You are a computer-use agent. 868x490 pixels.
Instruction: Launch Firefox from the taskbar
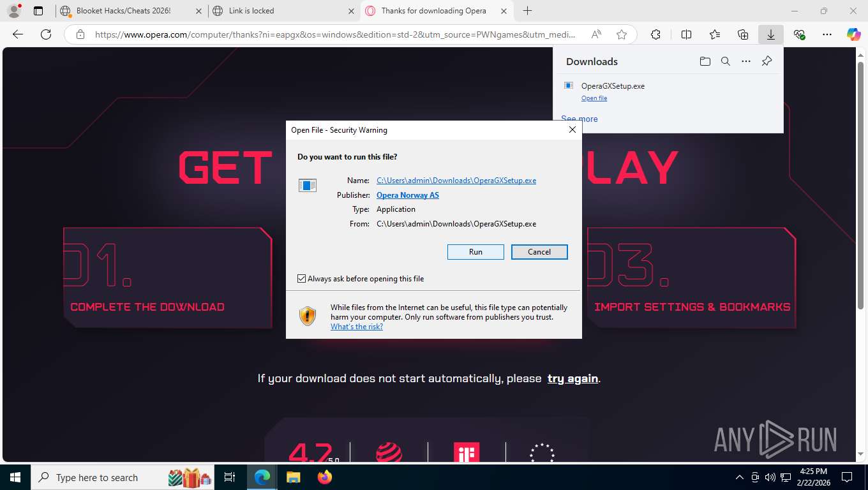(x=325, y=477)
